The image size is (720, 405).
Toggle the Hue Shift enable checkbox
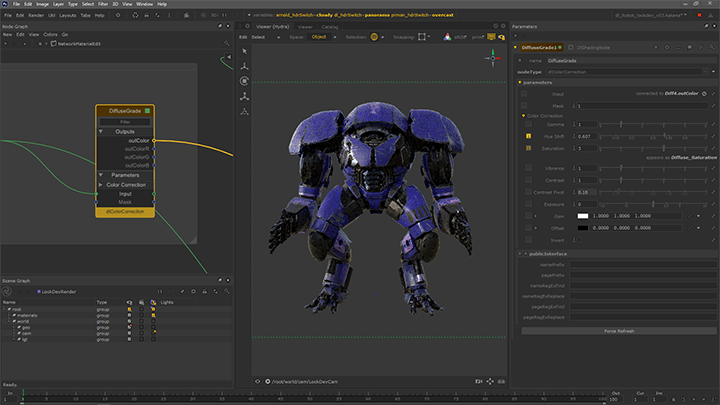click(527, 135)
